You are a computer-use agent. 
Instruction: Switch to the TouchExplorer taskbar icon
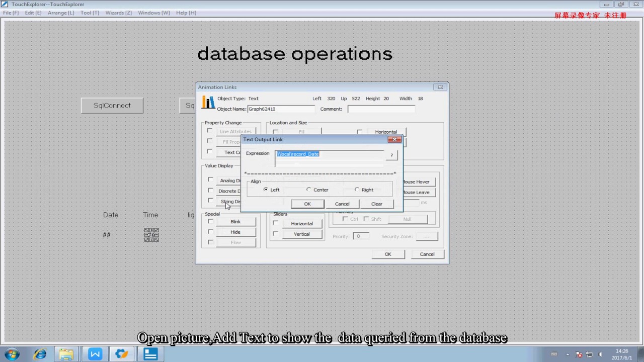coord(150,354)
